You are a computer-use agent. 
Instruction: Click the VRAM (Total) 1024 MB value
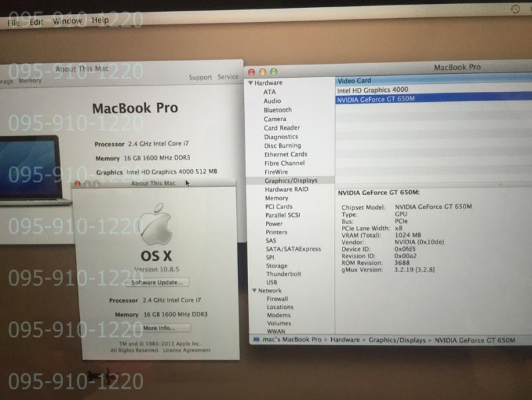click(408, 235)
